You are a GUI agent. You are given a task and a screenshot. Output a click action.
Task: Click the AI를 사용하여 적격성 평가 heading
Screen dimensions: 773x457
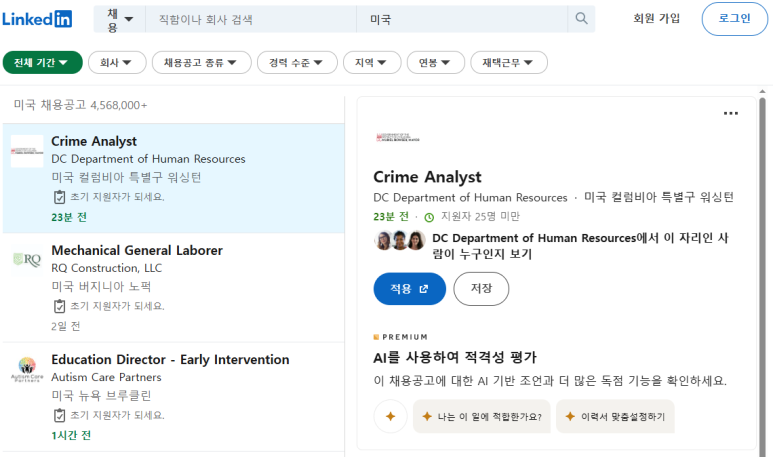coord(455,357)
